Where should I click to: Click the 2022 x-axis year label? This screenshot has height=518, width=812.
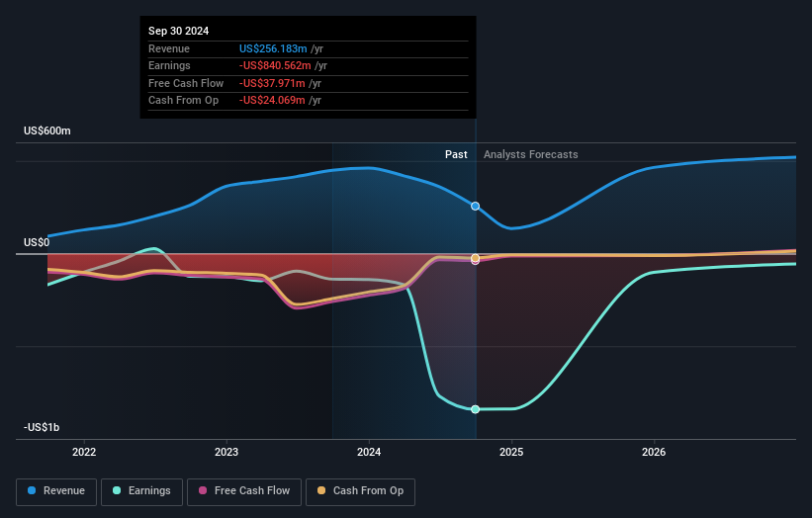(84, 452)
